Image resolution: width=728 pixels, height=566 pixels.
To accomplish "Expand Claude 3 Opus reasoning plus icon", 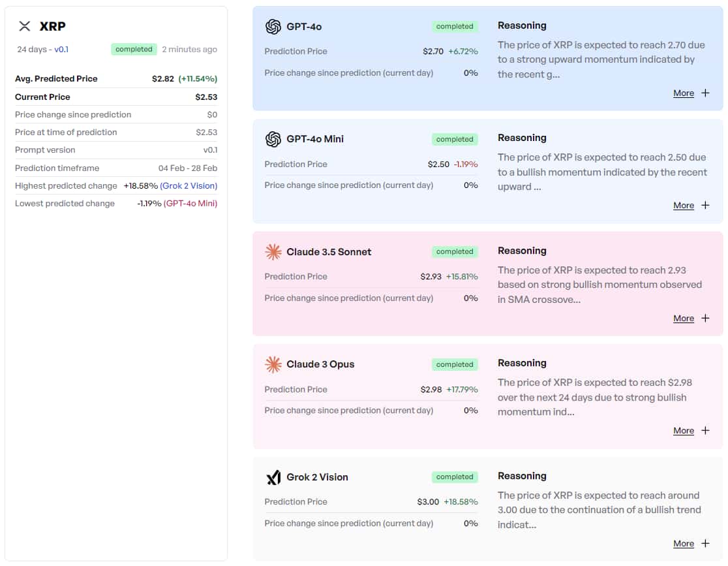I will (705, 431).
